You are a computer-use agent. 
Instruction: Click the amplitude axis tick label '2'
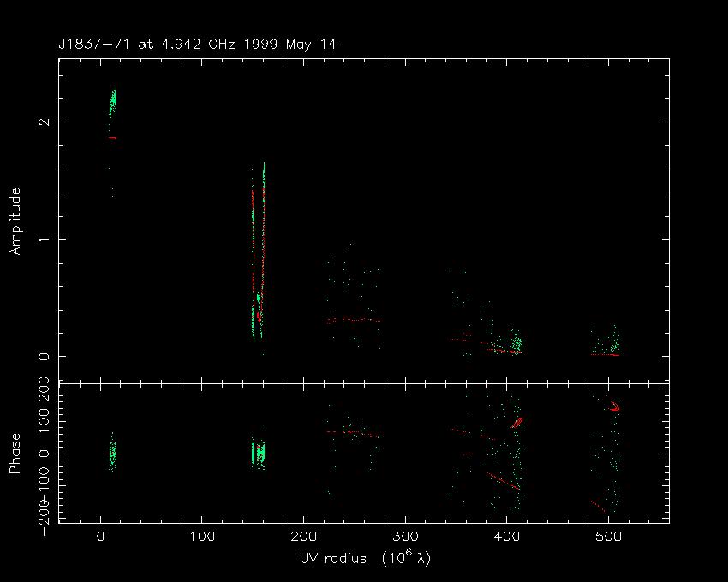click(x=44, y=122)
